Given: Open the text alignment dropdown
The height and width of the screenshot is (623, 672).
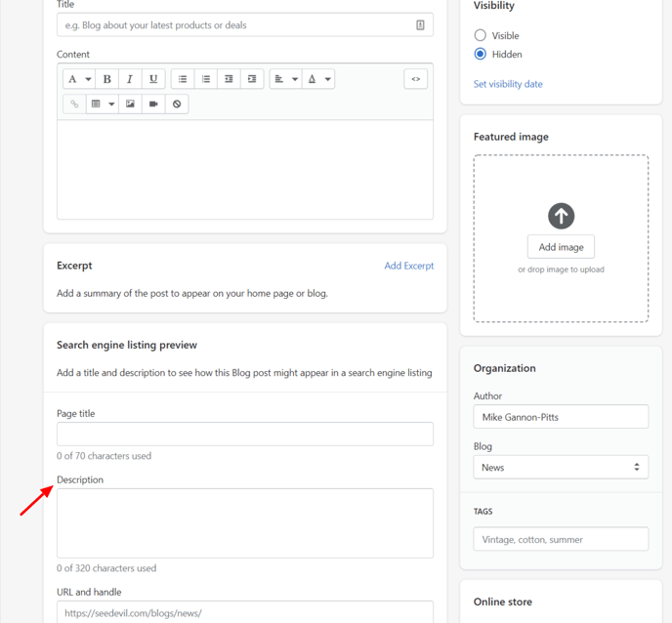Looking at the screenshot, I should tap(286, 79).
